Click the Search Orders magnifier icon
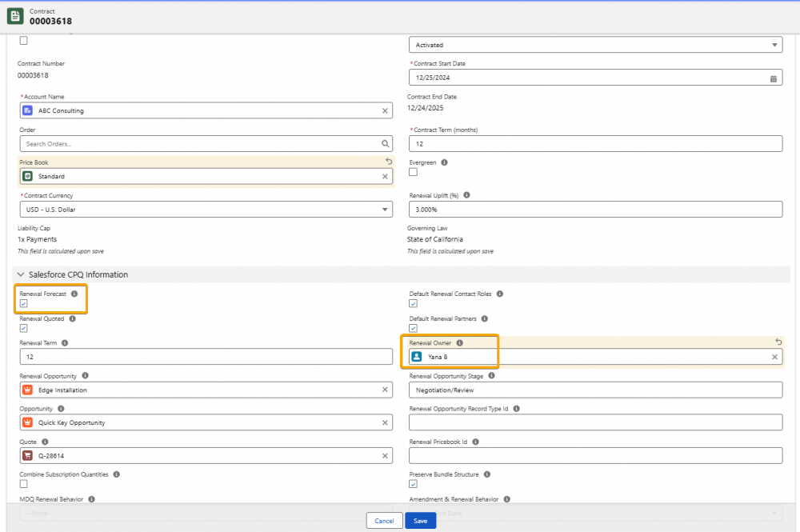This screenshot has height=532, width=800. click(x=386, y=144)
